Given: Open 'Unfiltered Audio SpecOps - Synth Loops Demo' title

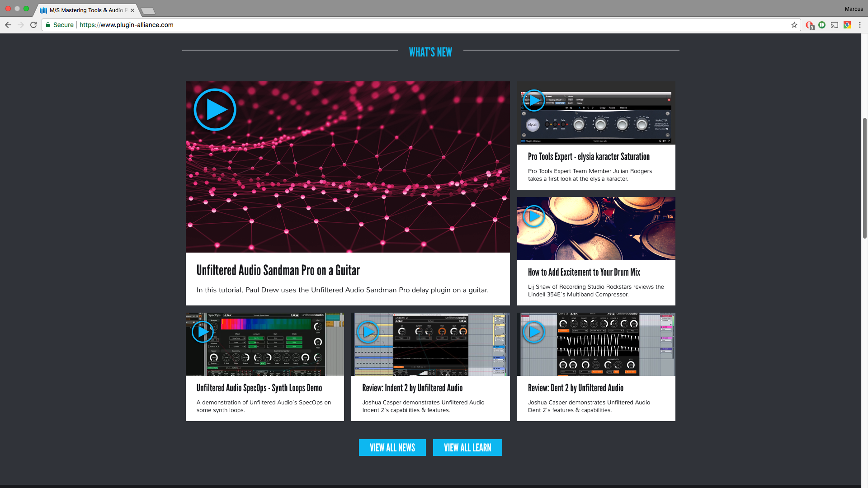Looking at the screenshot, I should point(259,388).
